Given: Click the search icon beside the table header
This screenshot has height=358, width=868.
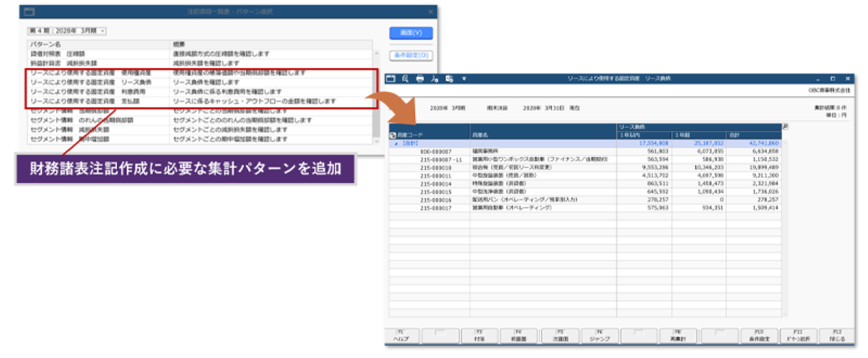Looking at the screenshot, I should click(786, 127).
